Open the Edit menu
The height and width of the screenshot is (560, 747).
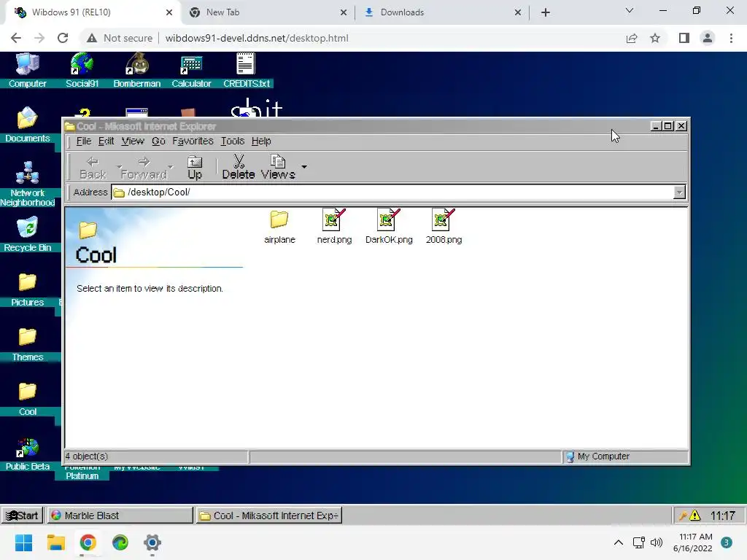106,141
